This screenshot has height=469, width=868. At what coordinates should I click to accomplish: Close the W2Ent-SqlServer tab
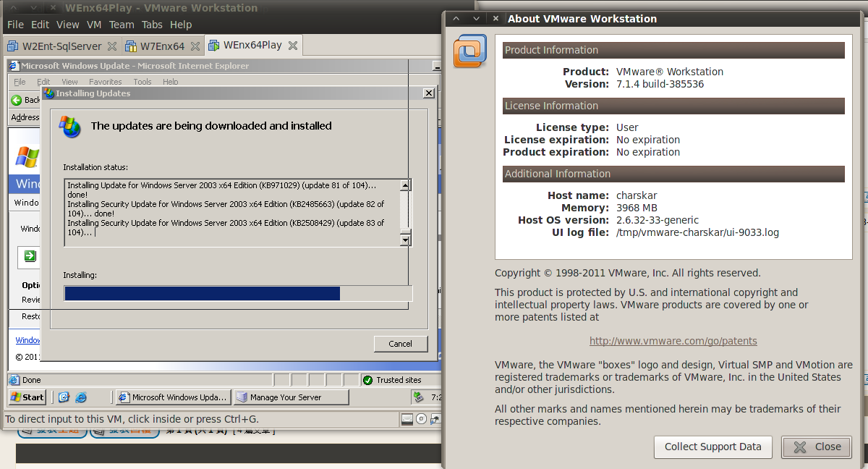[x=112, y=46]
